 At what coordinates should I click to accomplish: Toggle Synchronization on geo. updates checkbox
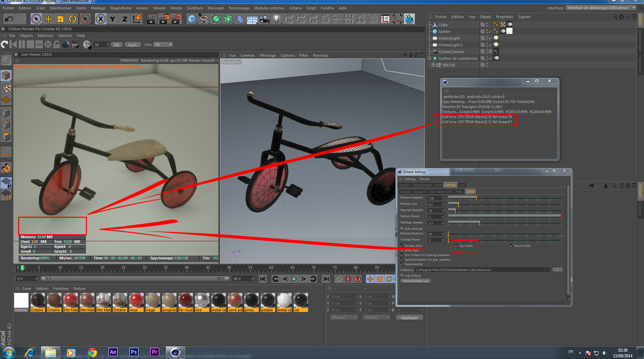click(402, 260)
